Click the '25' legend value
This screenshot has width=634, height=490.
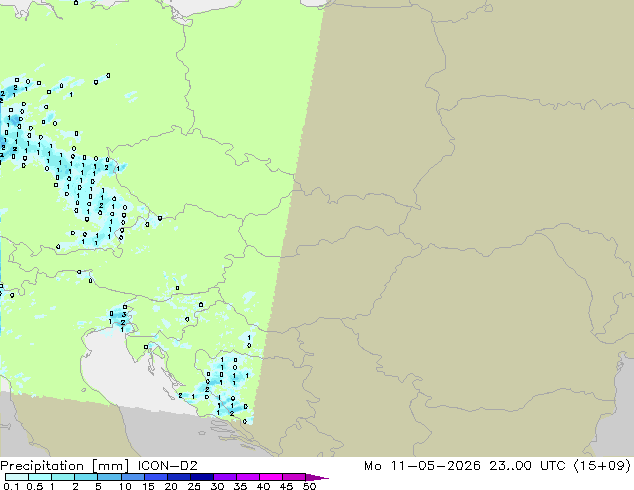[194, 486]
